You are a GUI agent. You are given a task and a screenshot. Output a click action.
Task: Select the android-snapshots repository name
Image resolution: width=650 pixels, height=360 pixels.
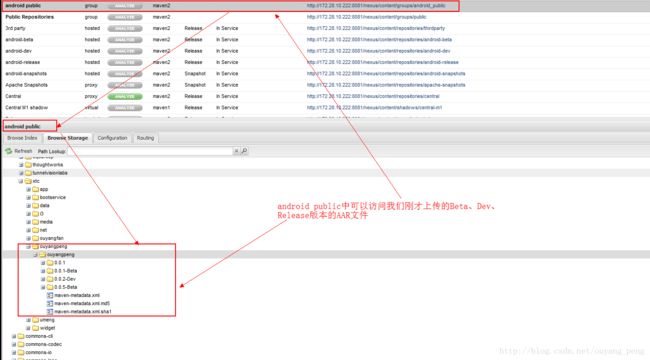click(26, 73)
